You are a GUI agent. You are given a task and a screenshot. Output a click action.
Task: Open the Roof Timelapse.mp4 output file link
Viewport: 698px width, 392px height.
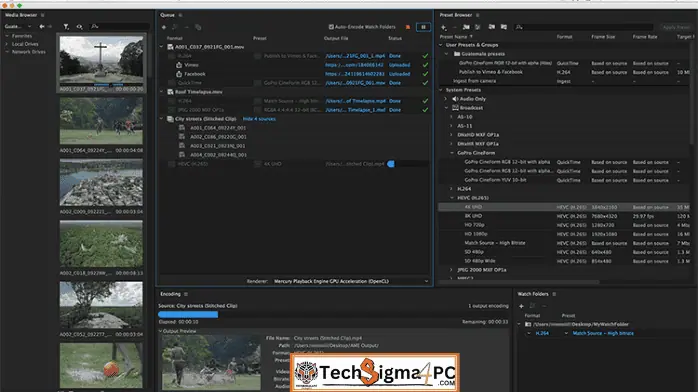pyautogui.click(x=355, y=101)
